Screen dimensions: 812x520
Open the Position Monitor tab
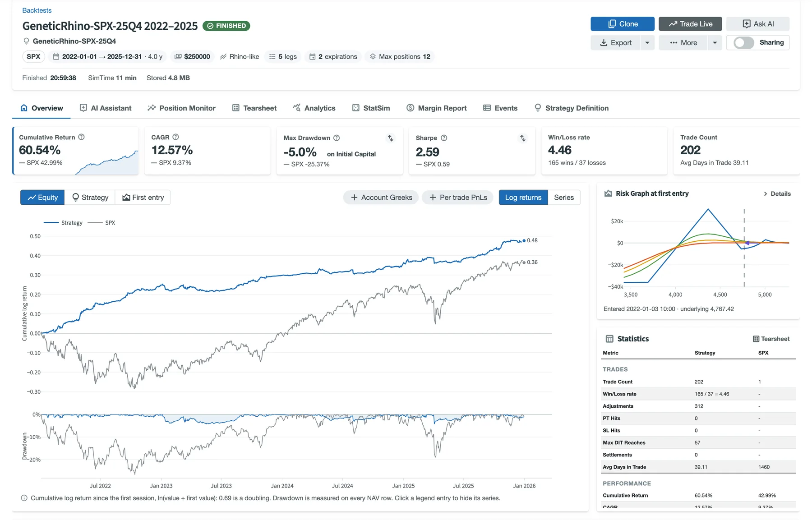click(x=181, y=108)
